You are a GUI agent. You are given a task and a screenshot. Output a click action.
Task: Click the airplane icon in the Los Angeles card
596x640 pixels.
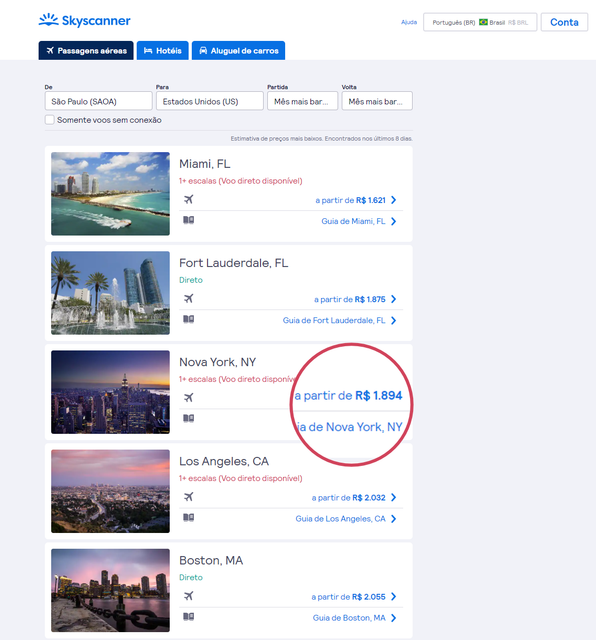tap(188, 497)
